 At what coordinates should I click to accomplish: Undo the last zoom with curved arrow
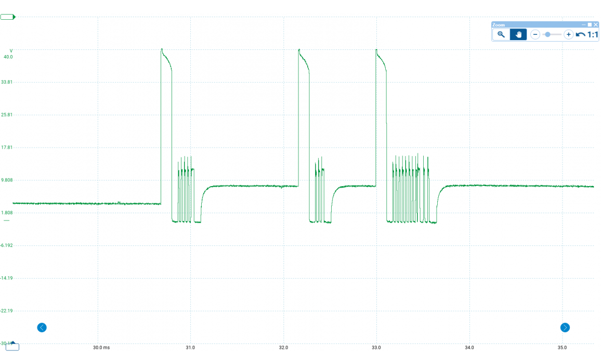[580, 35]
